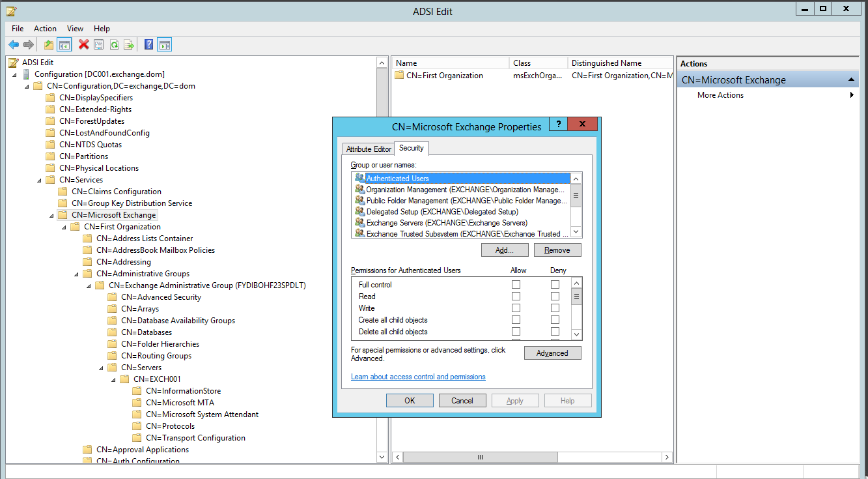The image size is (868, 479).
Task: Click Exchange Servers group icon
Action: click(x=359, y=222)
